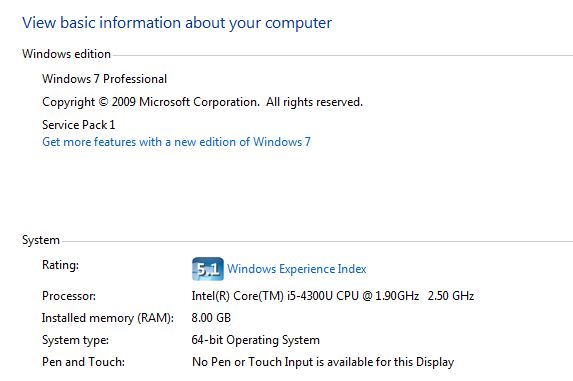Image resolution: width=573 pixels, height=381 pixels.
Task: Click the System type label
Action: pos(75,340)
